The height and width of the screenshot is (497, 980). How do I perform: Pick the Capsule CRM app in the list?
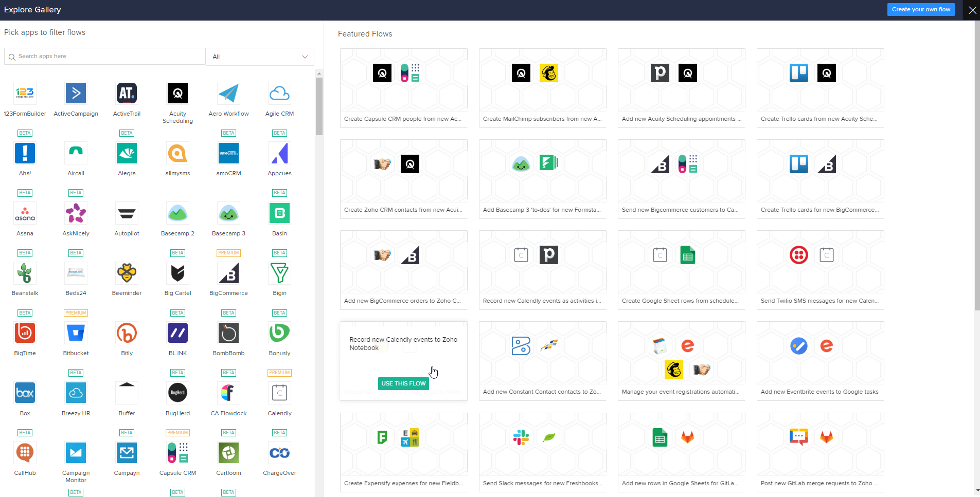pyautogui.click(x=177, y=453)
